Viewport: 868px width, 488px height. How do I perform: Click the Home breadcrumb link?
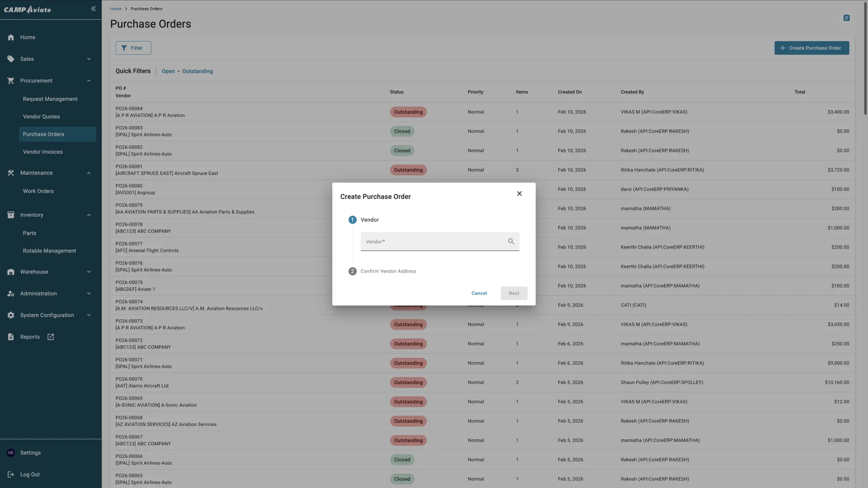point(116,9)
